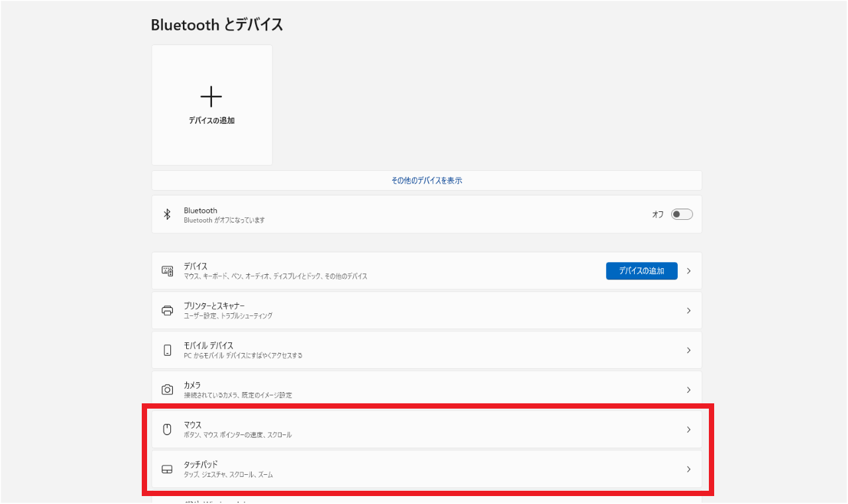Open the タッチパッド row chevron
Screen dimensions: 848x504
[x=689, y=470]
